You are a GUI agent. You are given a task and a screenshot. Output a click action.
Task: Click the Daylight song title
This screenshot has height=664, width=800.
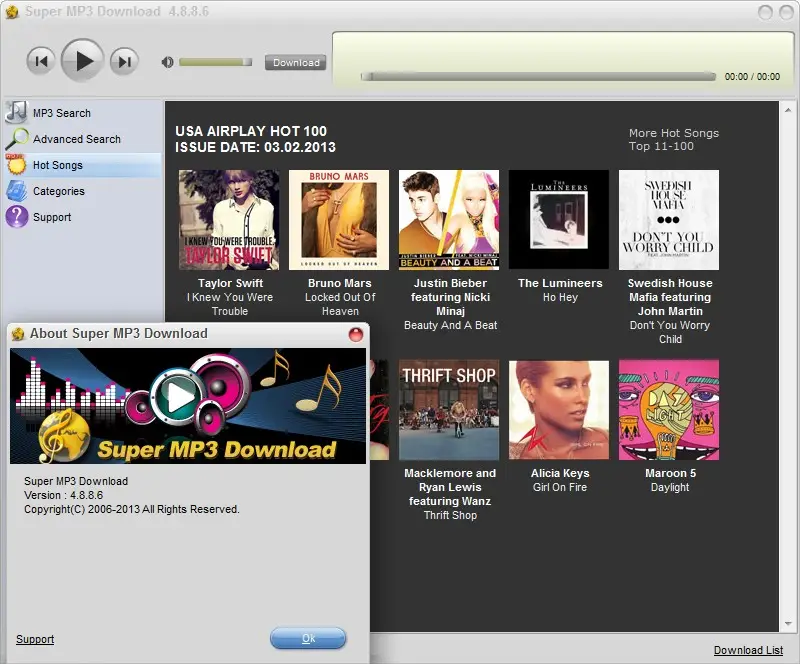[x=670, y=487]
